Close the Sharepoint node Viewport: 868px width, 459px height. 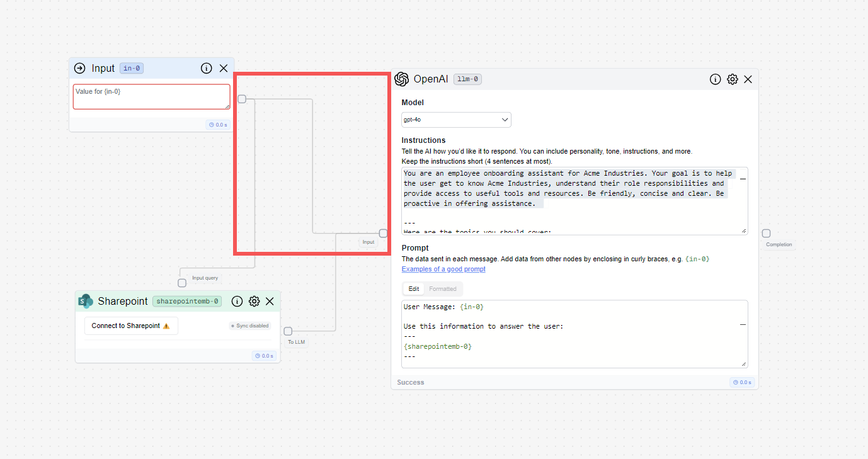click(x=270, y=301)
